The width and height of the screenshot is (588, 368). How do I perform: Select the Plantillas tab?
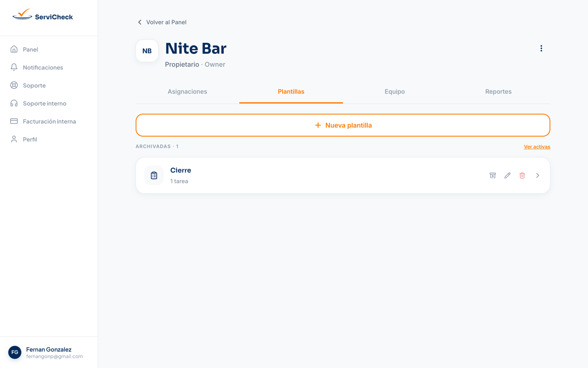pos(291,92)
